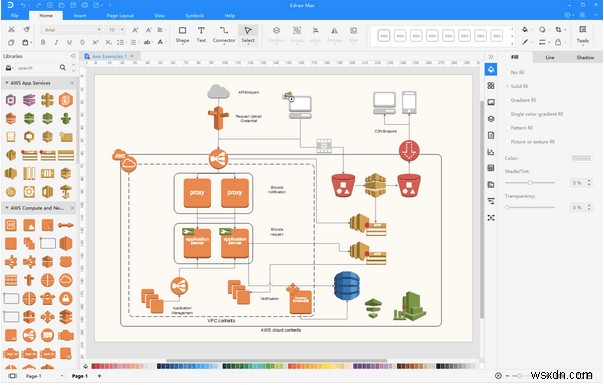Open the Page-1 page selector dropdown
604x385 pixels.
pos(62,376)
